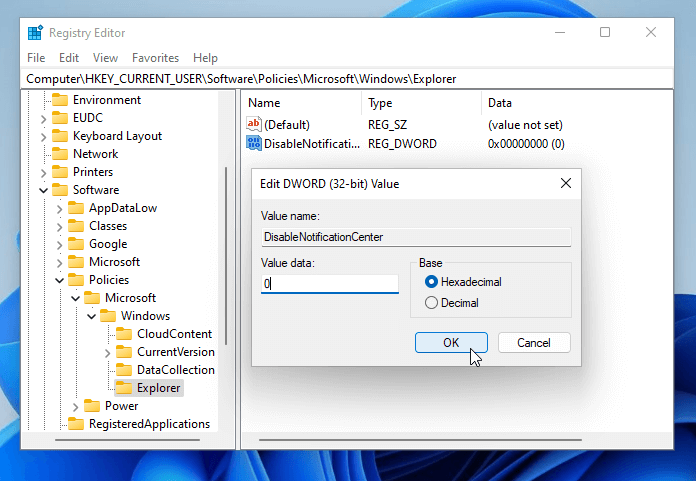The image size is (696, 481).
Task: Select the Hexadecimal base option
Action: pyautogui.click(x=432, y=282)
